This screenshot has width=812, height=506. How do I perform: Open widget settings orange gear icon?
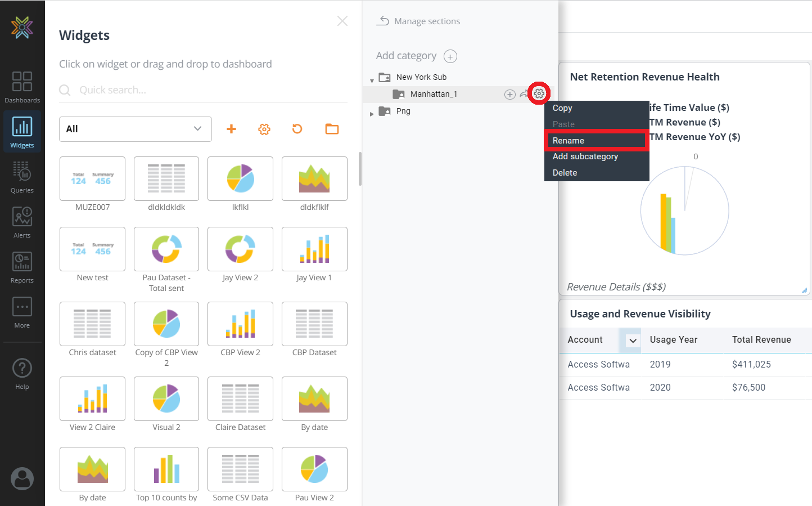pyautogui.click(x=264, y=129)
